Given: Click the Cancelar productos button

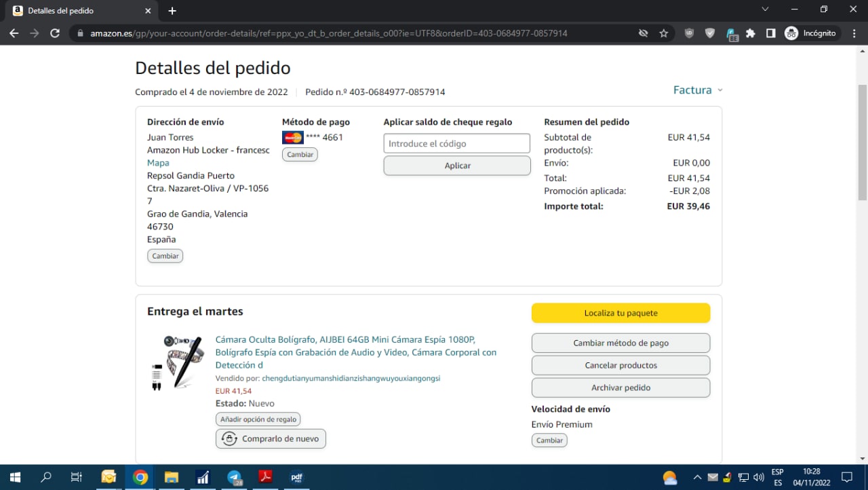Looking at the screenshot, I should [x=620, y=365].
